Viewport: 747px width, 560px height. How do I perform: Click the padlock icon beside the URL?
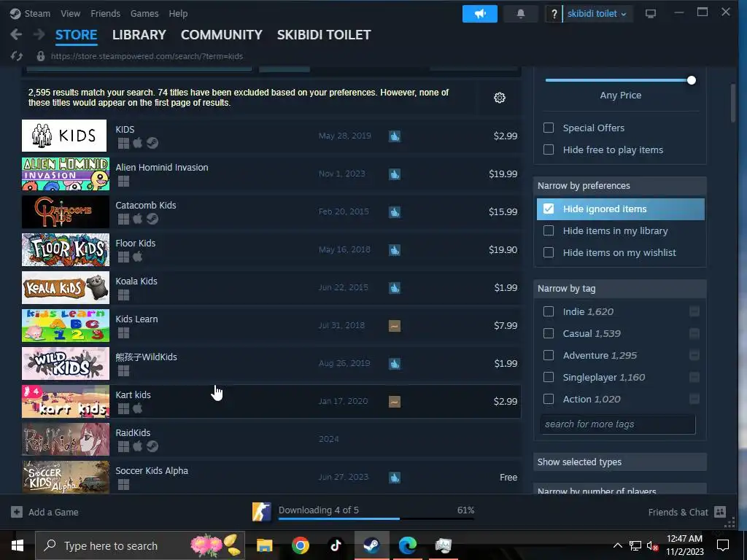(41, 56)
